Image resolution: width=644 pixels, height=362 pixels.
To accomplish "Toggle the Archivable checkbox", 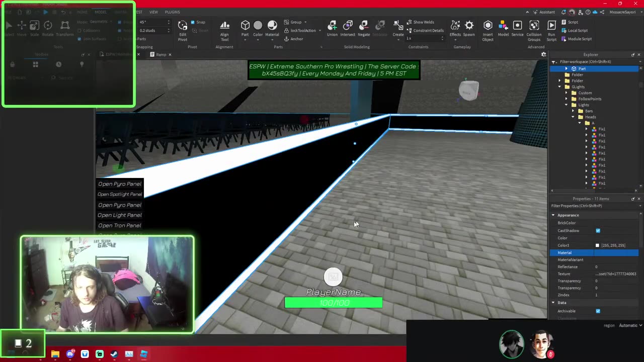I will (598, 311).
